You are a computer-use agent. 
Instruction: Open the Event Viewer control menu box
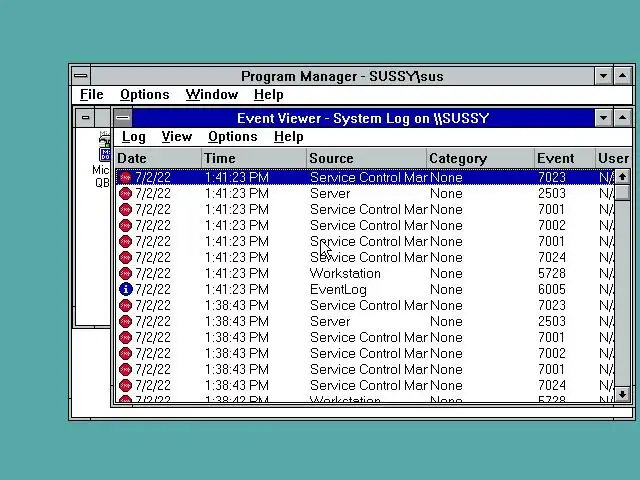point(122,118)
